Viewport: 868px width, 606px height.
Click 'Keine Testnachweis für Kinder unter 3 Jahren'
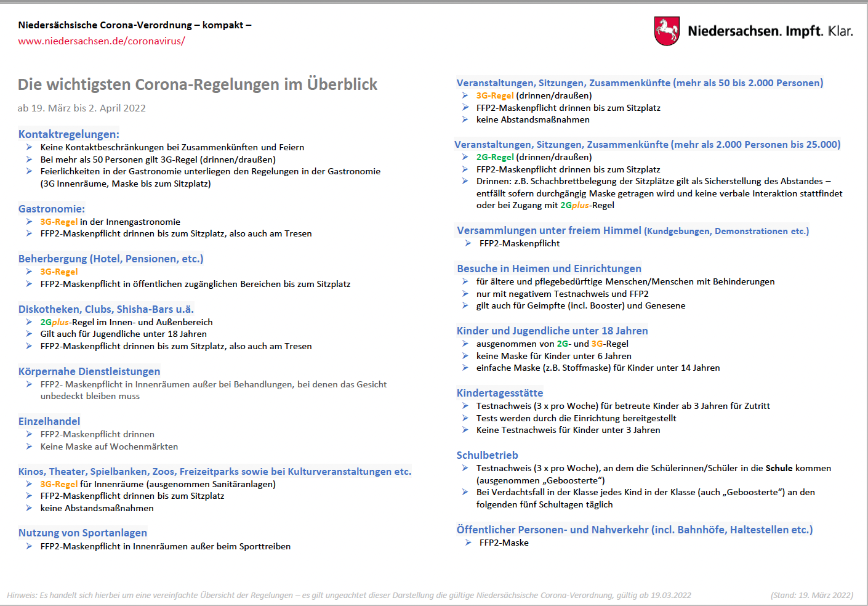click(x=568, y=430)
